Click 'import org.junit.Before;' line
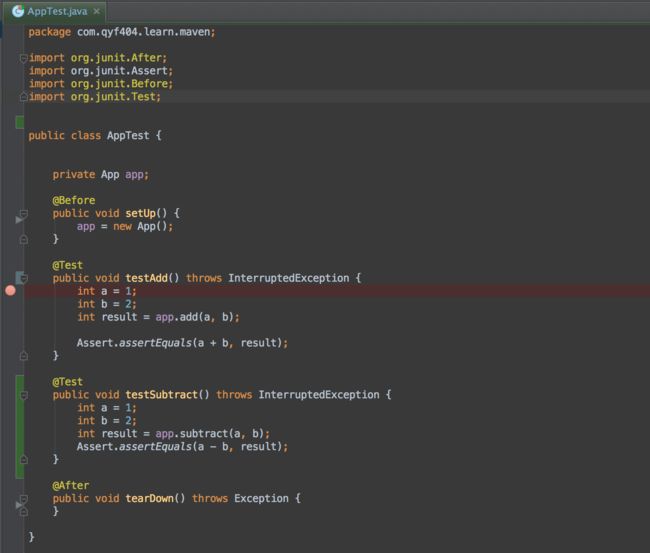650x553 pixels. 101,84
